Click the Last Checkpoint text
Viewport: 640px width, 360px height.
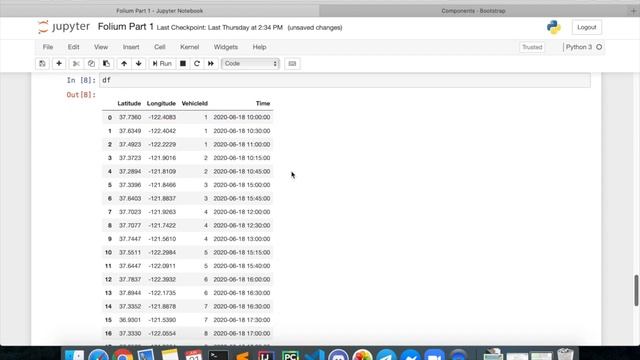pos(220,28)
